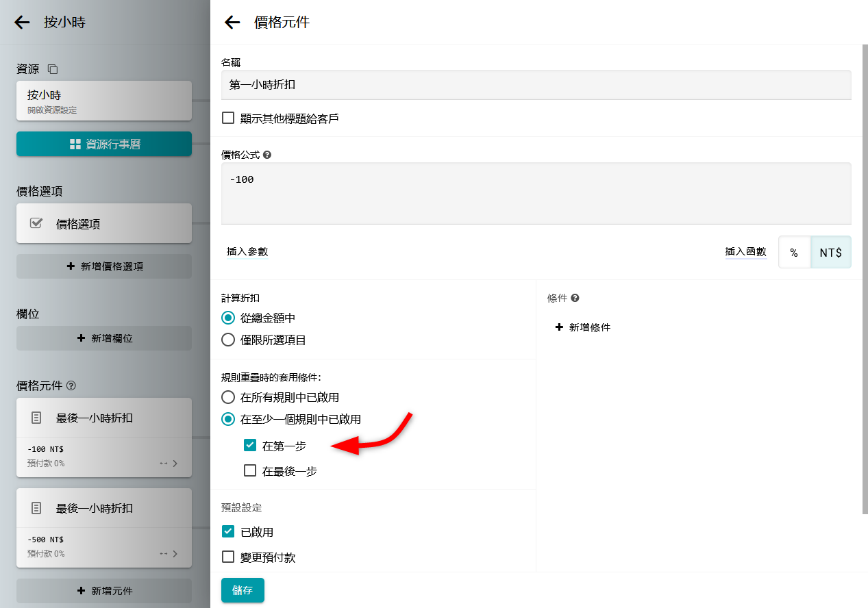This screenshot has width=868, height=608.
Task: Click help icon next to 價格元件 sidebar heading
Action: click(x=71, y=385)
